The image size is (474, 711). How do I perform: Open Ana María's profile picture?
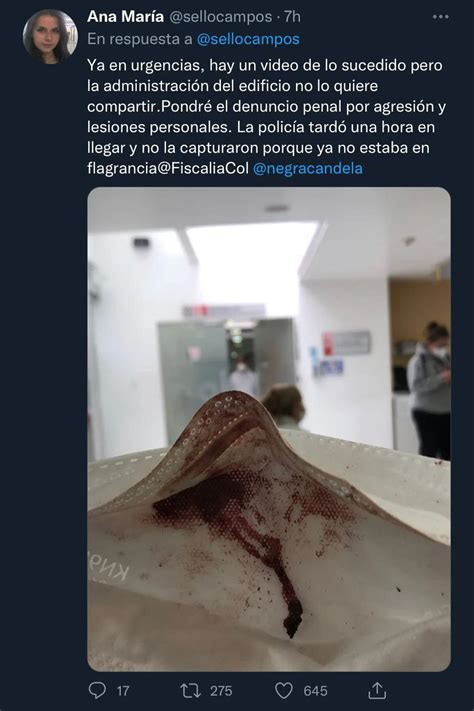[x=50, y=36]
